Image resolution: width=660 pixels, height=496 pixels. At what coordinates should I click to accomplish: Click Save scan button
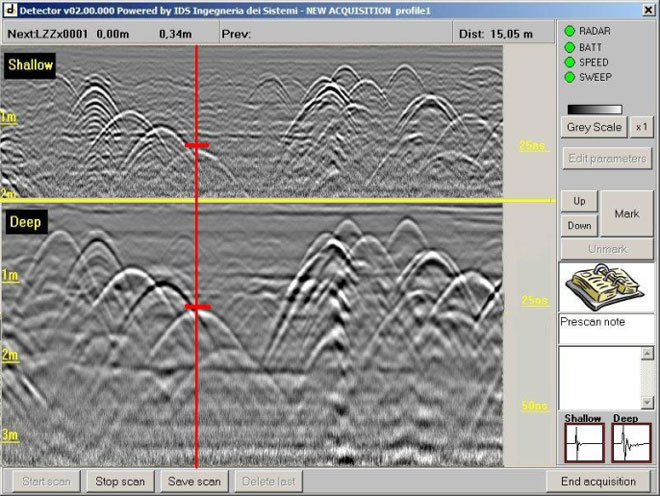pos(194,481)
